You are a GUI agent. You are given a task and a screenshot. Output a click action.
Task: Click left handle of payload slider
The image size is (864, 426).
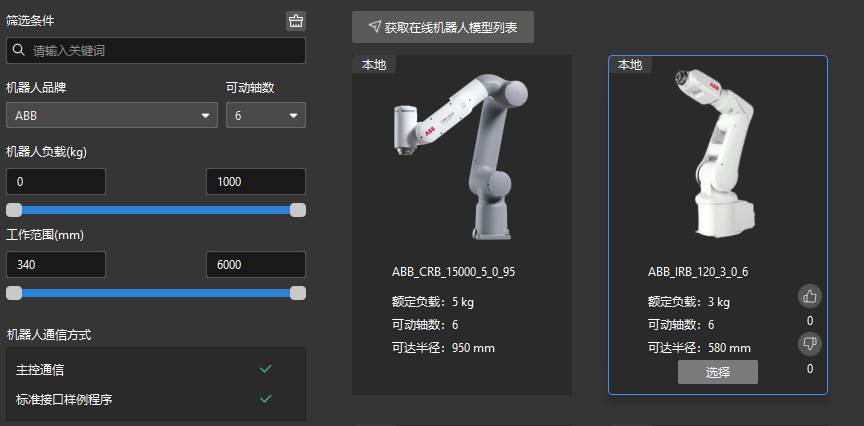(14, 210)
